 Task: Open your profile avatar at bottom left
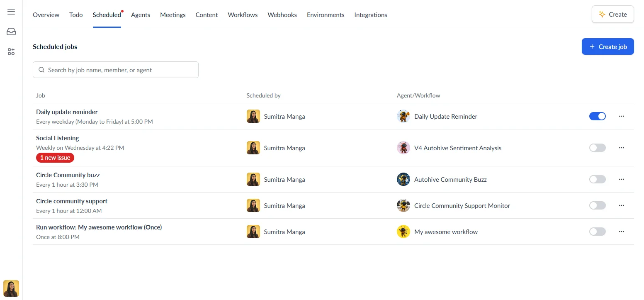pyautogui.click(x=11, y=288)
